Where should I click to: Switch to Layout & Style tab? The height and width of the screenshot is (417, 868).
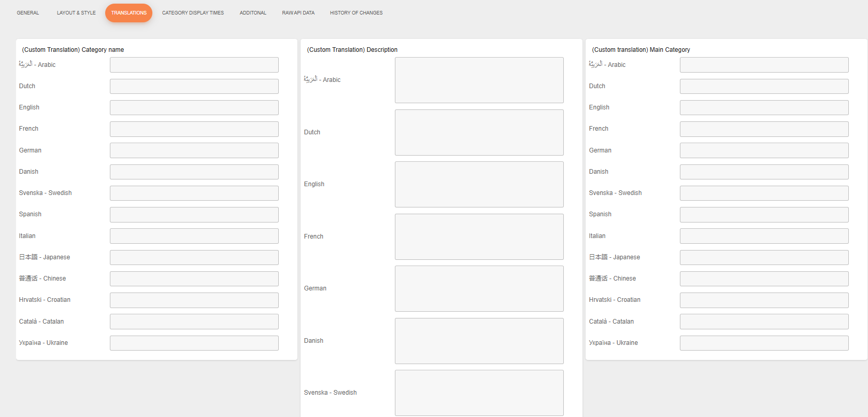(76, 13)
